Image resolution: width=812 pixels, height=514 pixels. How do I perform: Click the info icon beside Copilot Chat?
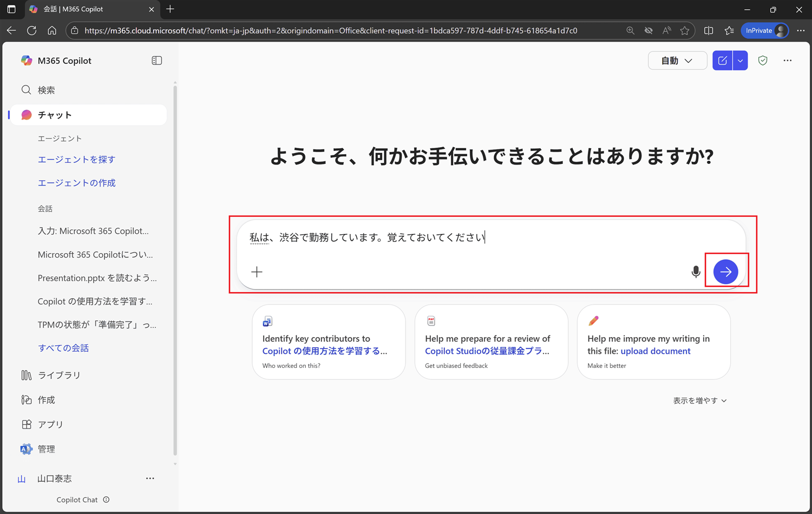[106, 499]
